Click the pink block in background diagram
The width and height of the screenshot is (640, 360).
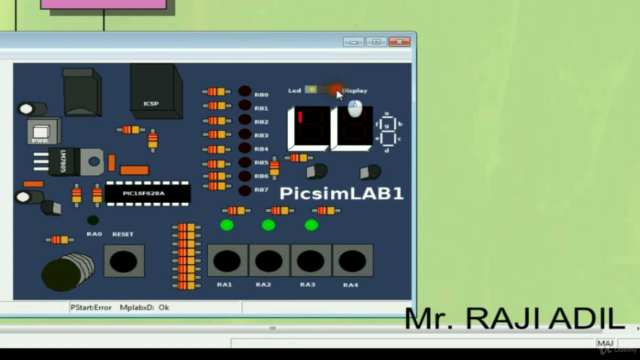(104, 4)
